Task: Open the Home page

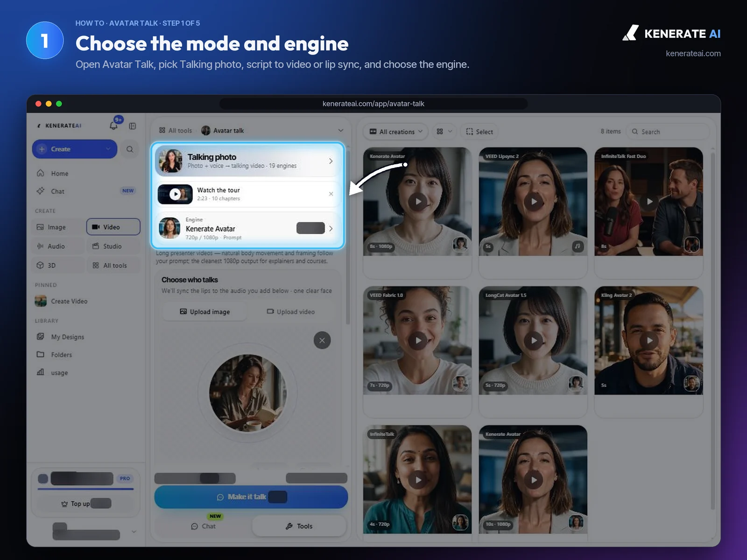Action: pyautogui.click(x=60, y=174)
